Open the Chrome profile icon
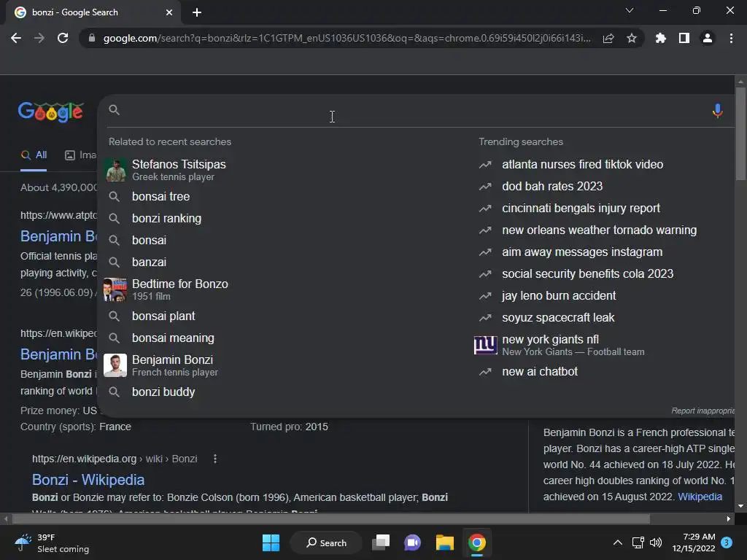Screen dimensions: 747x560 [x=708, y=38]
